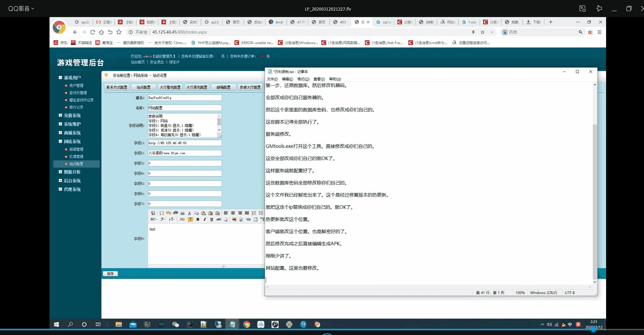Click the Print icon in the editor toolbar
This screenshot has height=335, width=644.
[x=182, y=213]
